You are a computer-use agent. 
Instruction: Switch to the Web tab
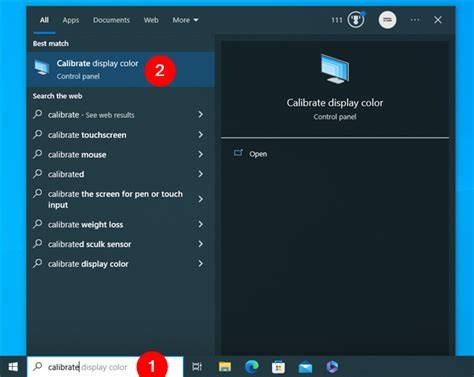coord(151,20)
